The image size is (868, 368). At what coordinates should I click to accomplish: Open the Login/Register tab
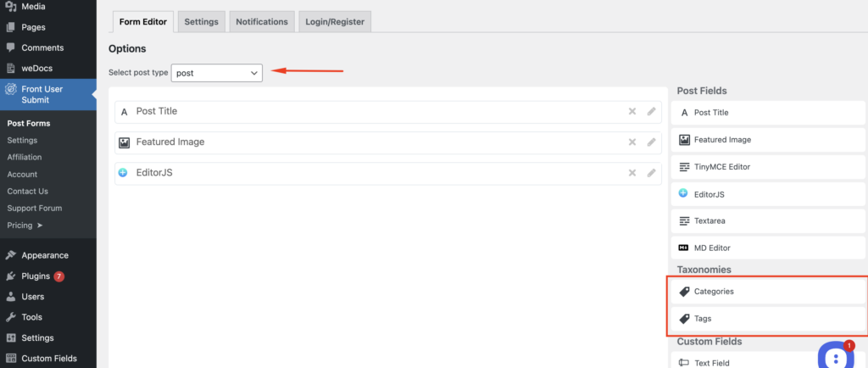(x=335, y=22)
